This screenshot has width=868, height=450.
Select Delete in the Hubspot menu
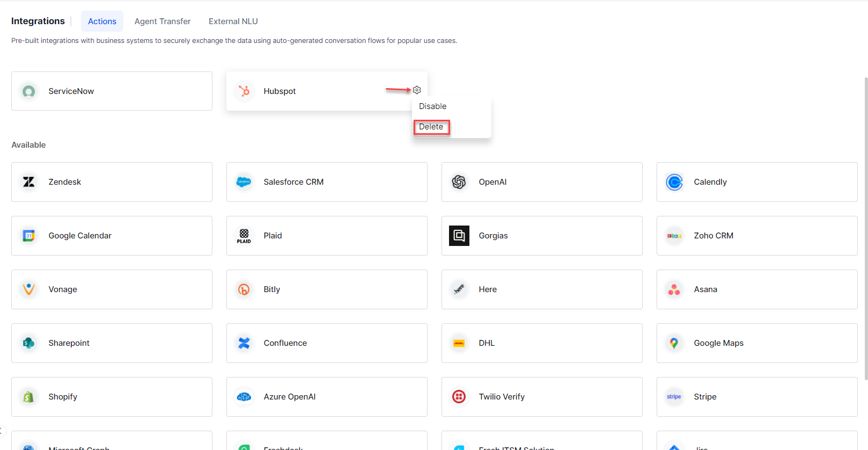(431, 127)
